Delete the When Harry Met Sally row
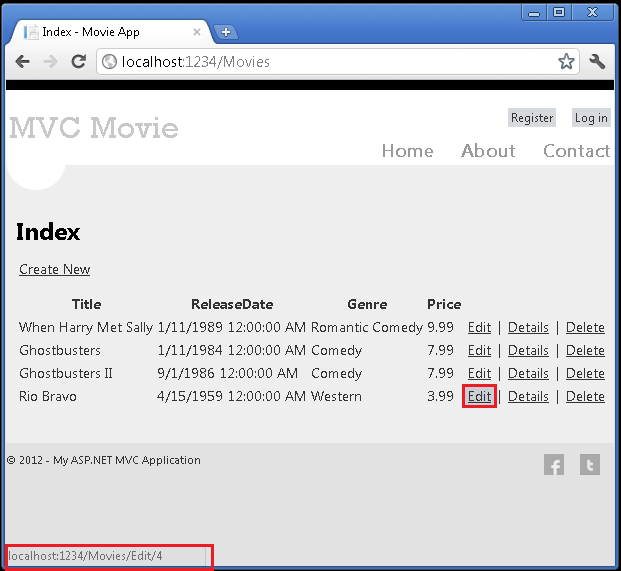This screenshot has height=571, width=621. pos(585,328)
